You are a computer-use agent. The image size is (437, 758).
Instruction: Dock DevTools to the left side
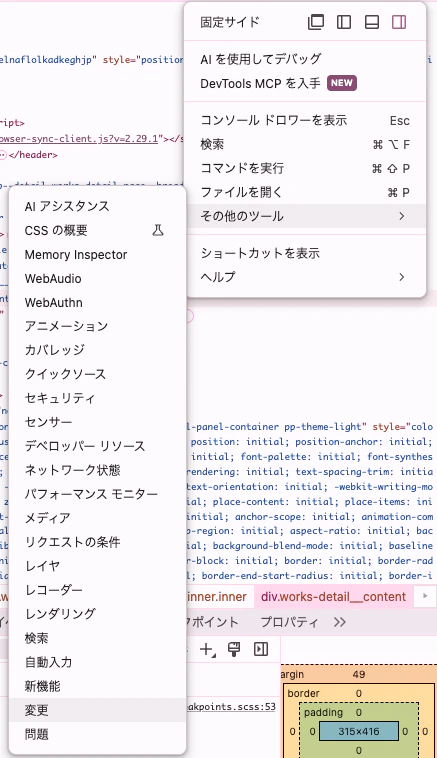pyautogui.click(x=344, y=22)
